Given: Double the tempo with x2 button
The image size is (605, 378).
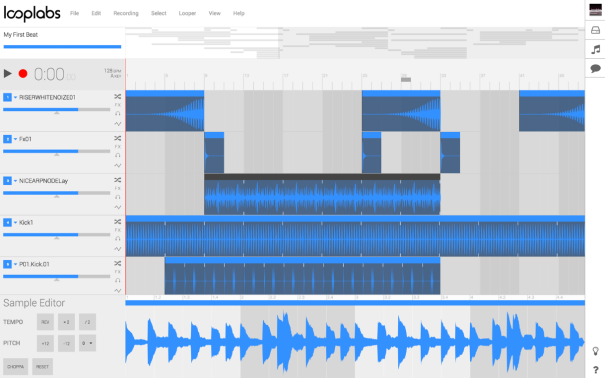Looking at the screenshot, I should [66, 322].
